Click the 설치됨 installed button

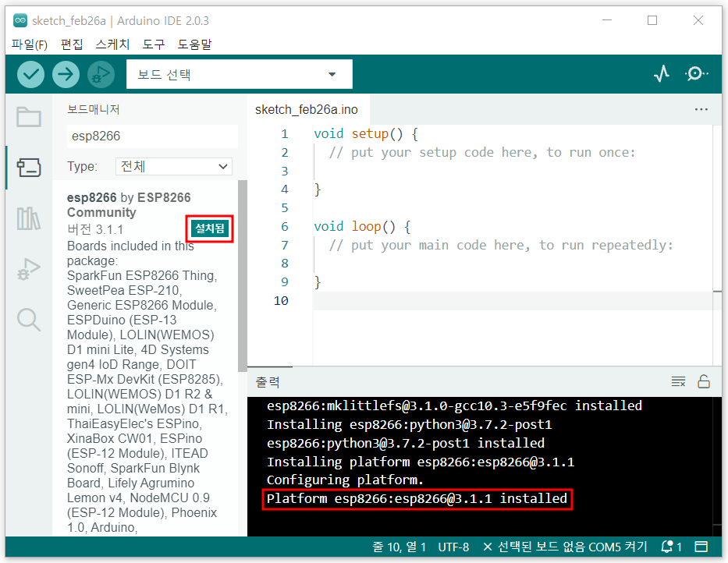click(209, 228)
